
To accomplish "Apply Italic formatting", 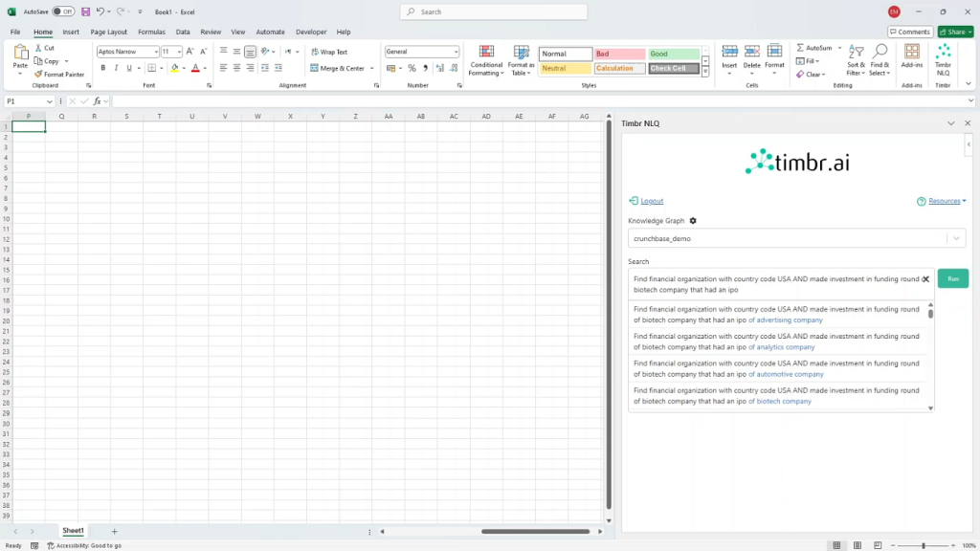I will (116, 68).
